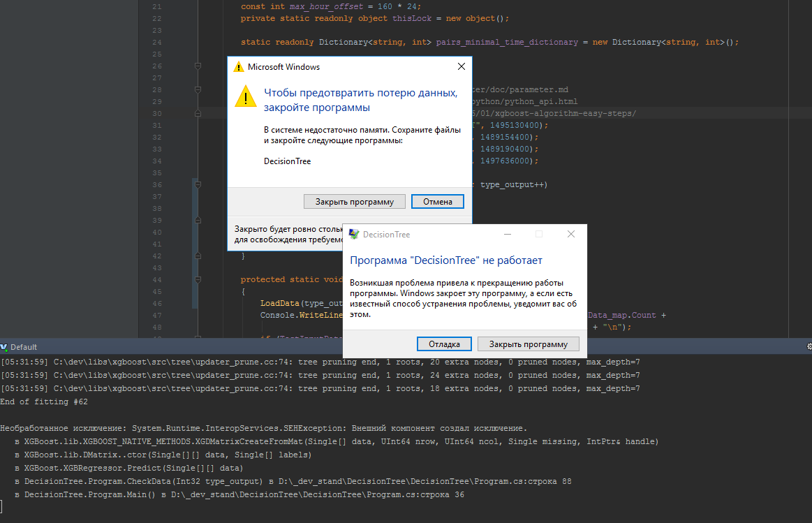
Task: Click Закрыть программу in the Microsoft Windows dialog
Action: 355,201
